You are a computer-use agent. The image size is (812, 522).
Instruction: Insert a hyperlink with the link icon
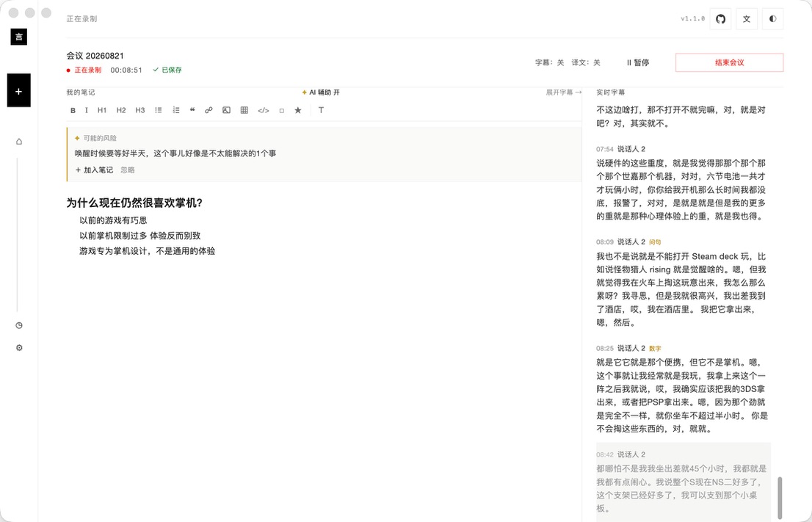point(209,110)
